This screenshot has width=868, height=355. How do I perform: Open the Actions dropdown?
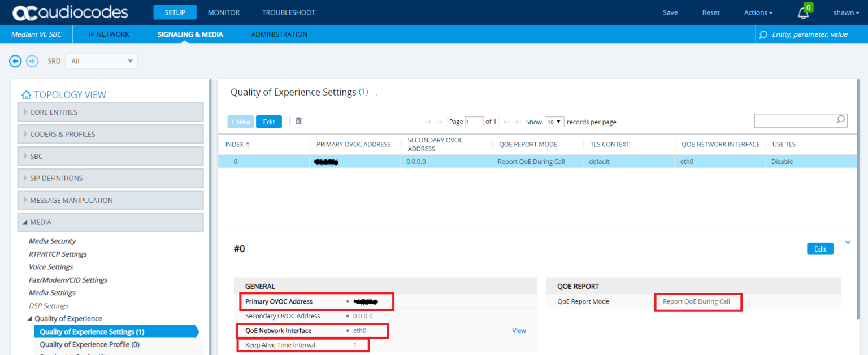coord(758,12)
